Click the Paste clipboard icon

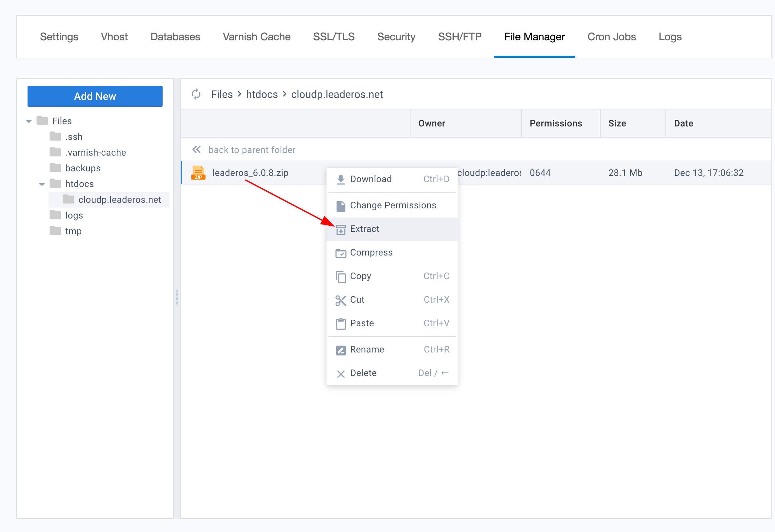point(341,324)
